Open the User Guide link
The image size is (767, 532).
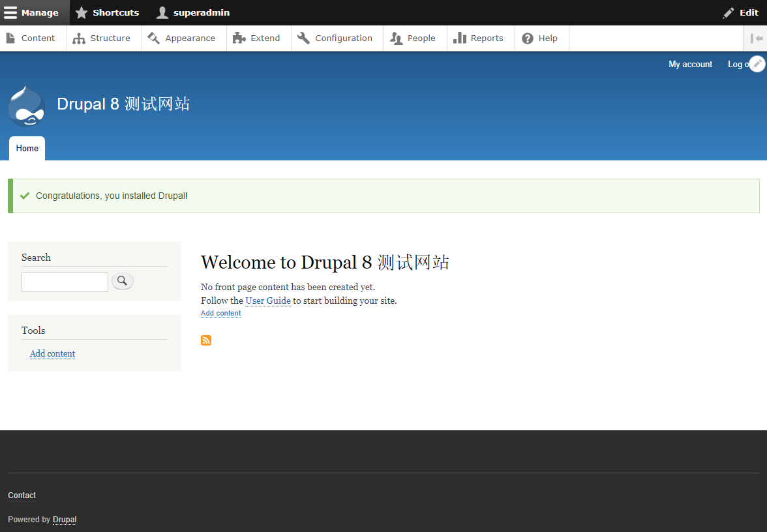pyautogui.click(x=267, y=301)
